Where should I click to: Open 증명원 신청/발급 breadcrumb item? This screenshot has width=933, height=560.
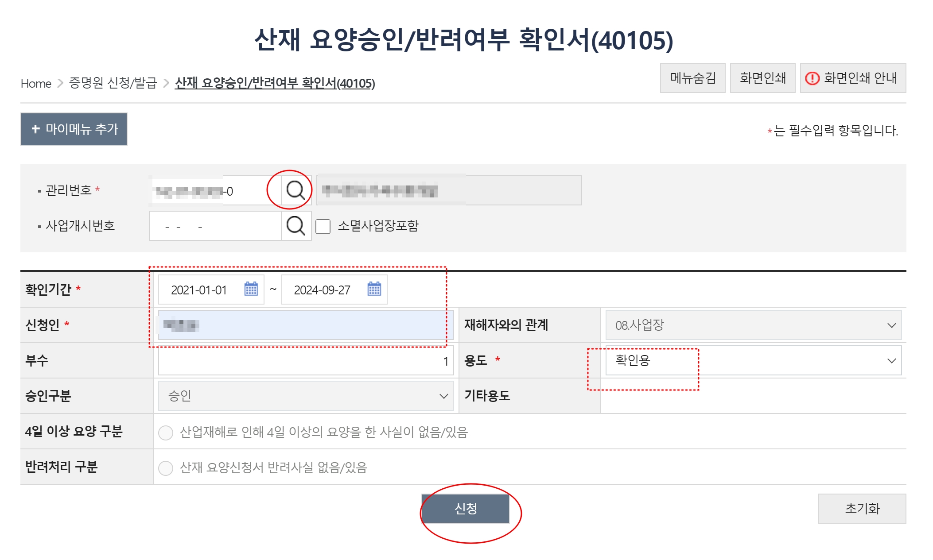coord(113,83)
